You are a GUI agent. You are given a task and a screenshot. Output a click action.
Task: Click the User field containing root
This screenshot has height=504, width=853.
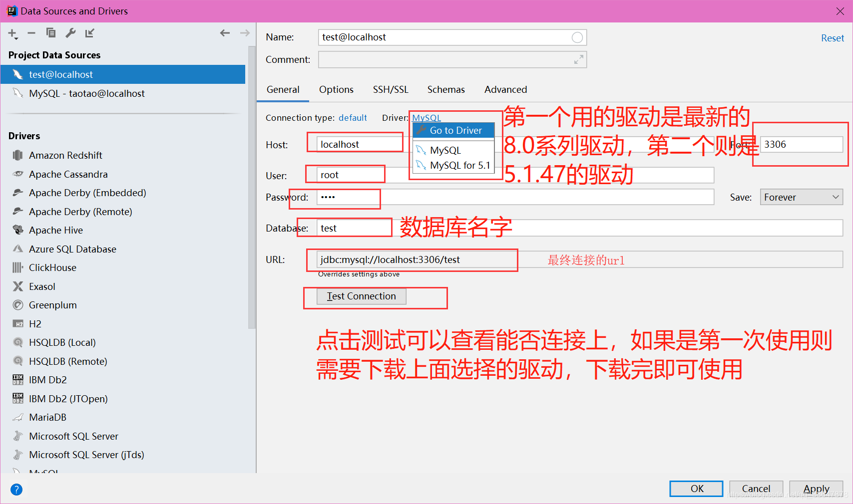515,175
